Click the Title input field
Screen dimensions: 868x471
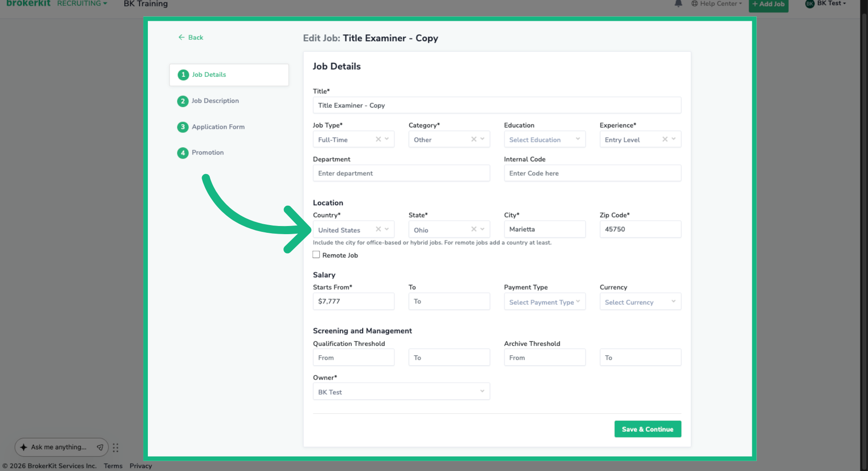pos(497,105)
